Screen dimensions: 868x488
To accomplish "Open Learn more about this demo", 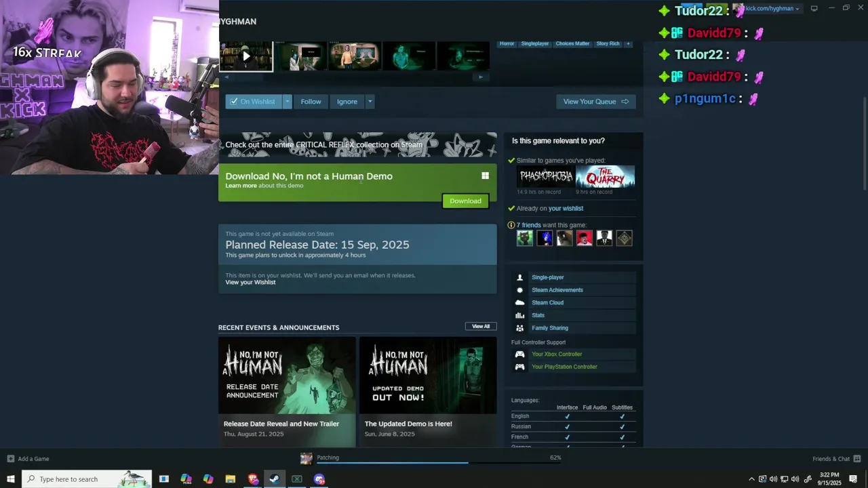I will coord(241,186).
